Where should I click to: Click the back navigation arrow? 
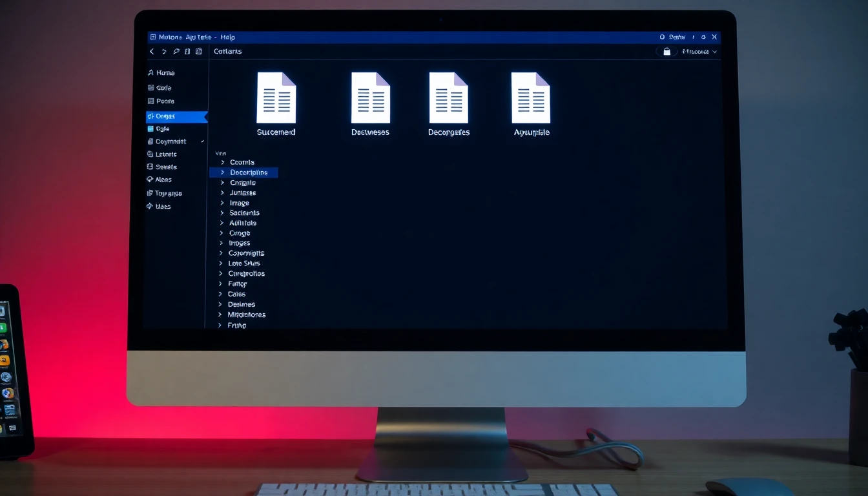(x=152, y=52)
